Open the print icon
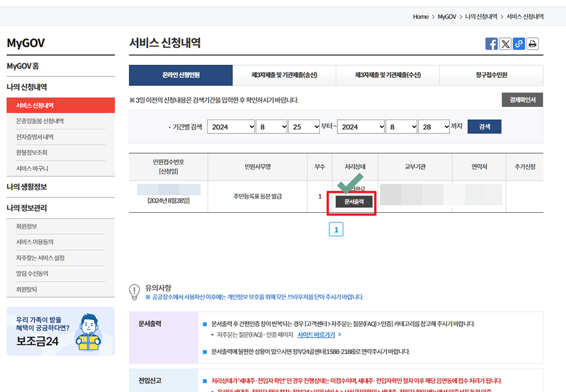Image resolution: width=566 pixels, height=392 pixels. point(532,44)
